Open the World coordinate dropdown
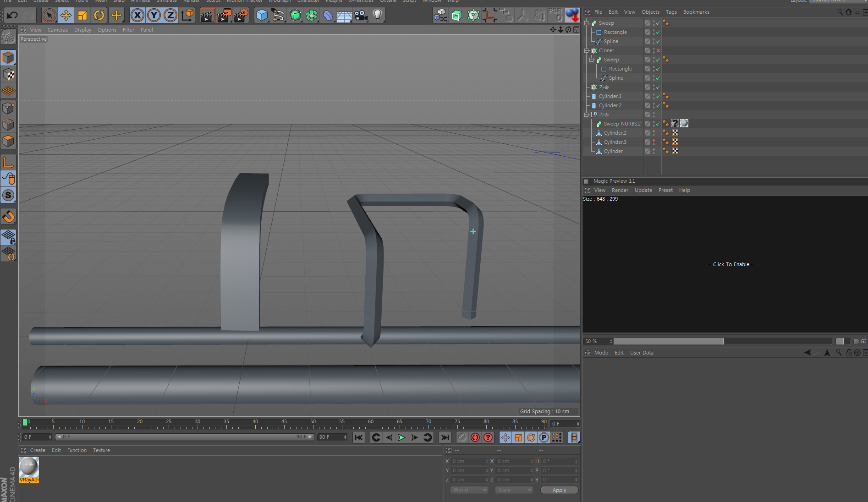The width and height of the screenshot is (868, 502). 469,490
